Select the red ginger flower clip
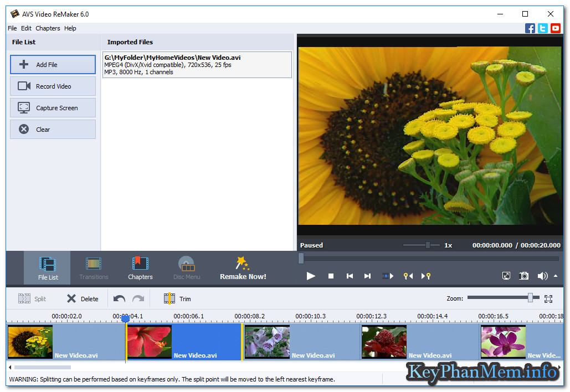The height and width of the screenshot is (392, 570). (419, 342)
